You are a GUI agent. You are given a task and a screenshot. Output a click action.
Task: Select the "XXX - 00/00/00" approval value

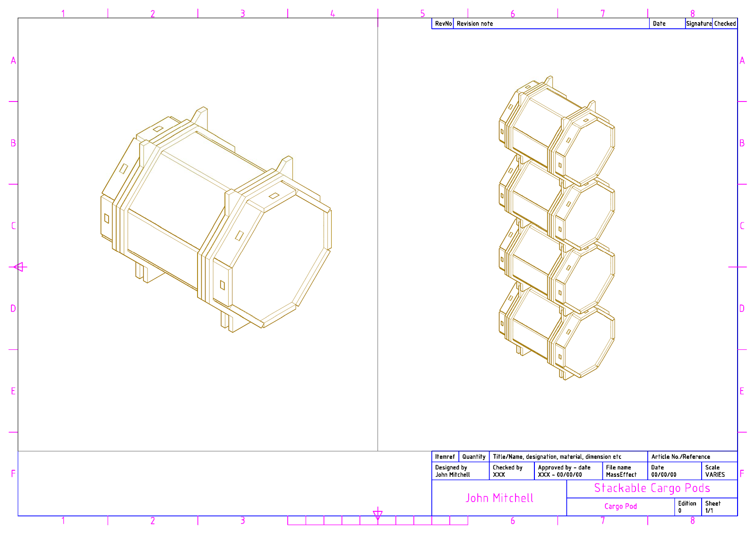(x=560, y=475)
